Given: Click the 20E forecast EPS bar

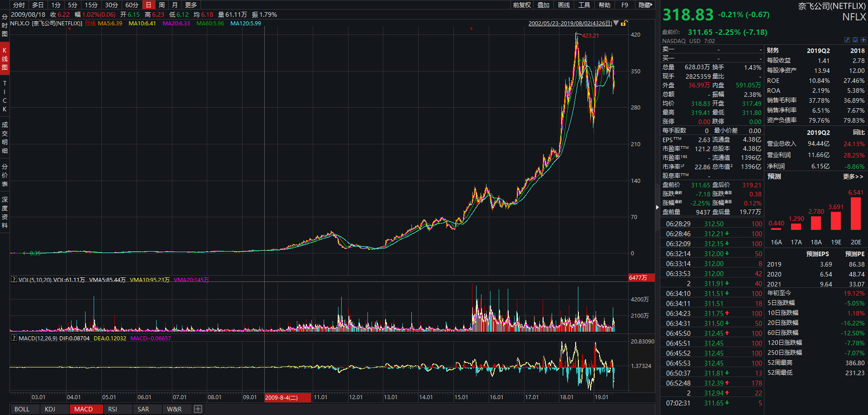Looking at the screenshot, I should [x=856, y=213].
